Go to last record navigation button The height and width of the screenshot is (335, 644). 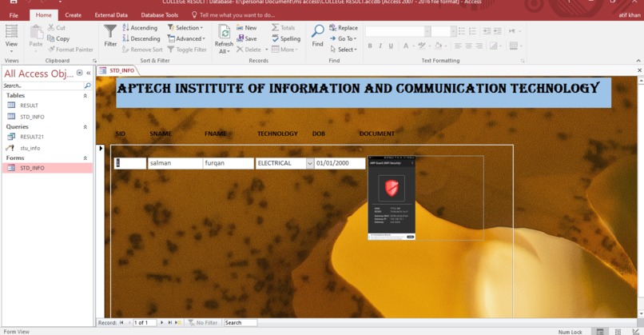coord(169,323)
